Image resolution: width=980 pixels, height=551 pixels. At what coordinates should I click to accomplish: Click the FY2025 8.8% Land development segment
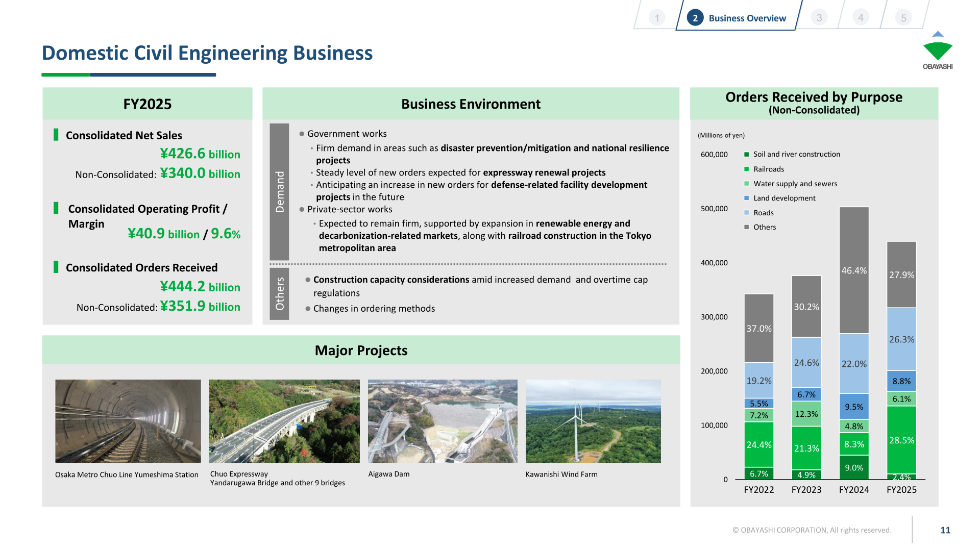point(902,381)
